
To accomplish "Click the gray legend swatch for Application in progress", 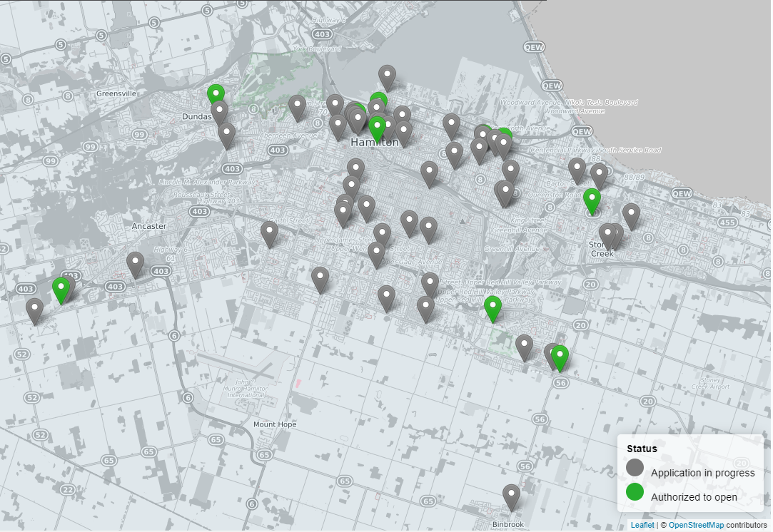I will [635, 468].
